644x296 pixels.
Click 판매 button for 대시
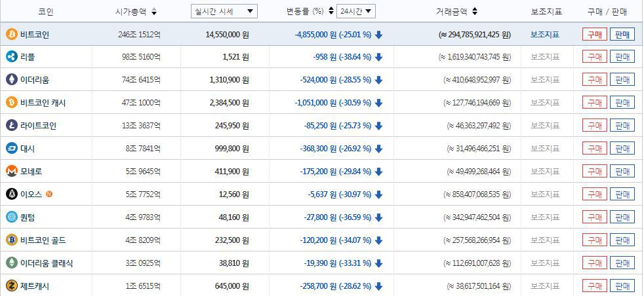[x=622, y=149]
